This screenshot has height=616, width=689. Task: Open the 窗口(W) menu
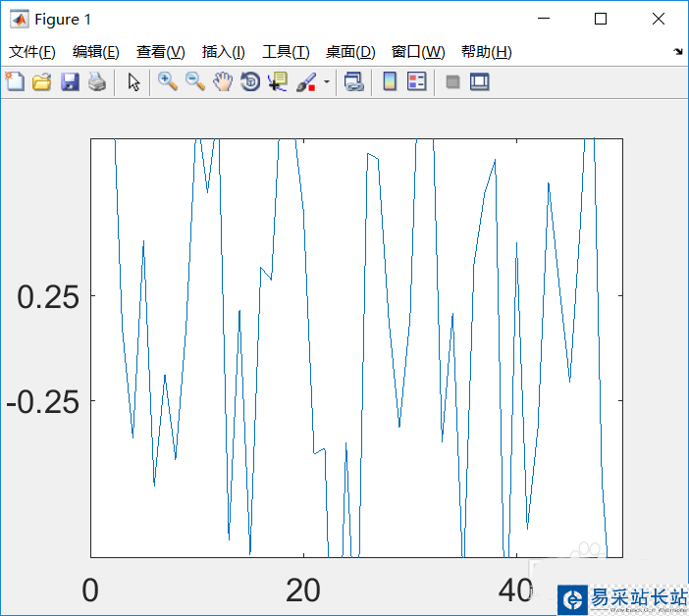click(x=418, y=52)
